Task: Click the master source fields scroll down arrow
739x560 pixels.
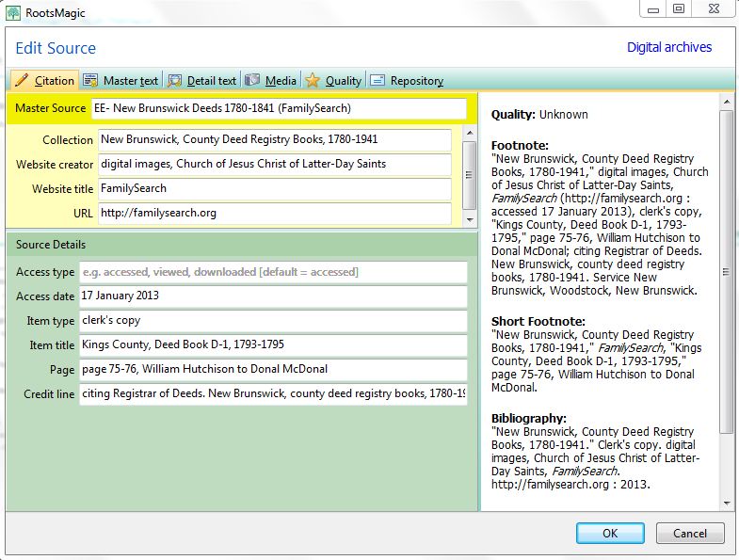Action: tap(470, 219)
